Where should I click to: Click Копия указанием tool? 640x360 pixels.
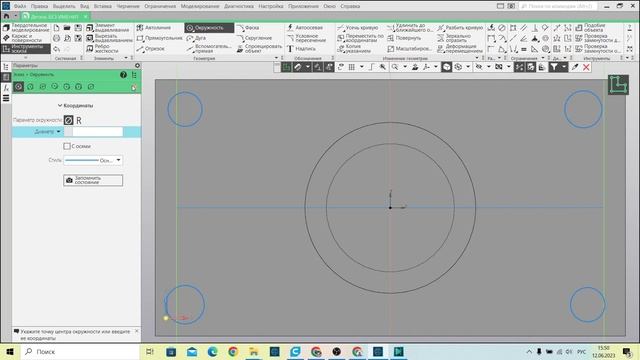[354, 49]
